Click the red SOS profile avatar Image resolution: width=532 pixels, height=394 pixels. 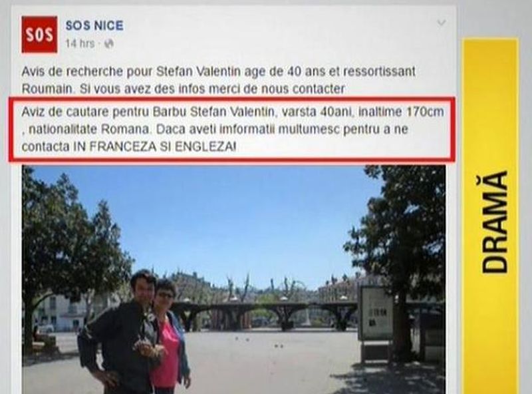39,35
